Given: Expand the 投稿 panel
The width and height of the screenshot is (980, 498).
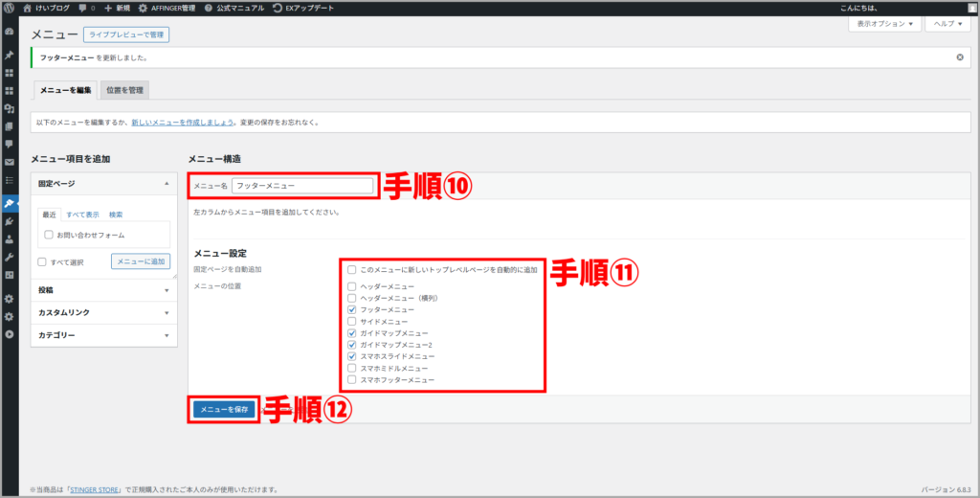Looking at the screenshot, I should (x=102, y=289).
